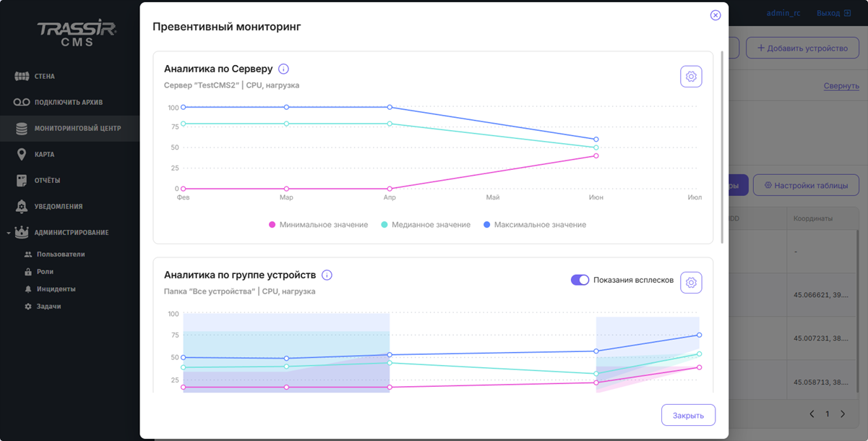Screen dimensions: 868x441
Task: Click the Свернуть collapse link
Action: point(841,86)
